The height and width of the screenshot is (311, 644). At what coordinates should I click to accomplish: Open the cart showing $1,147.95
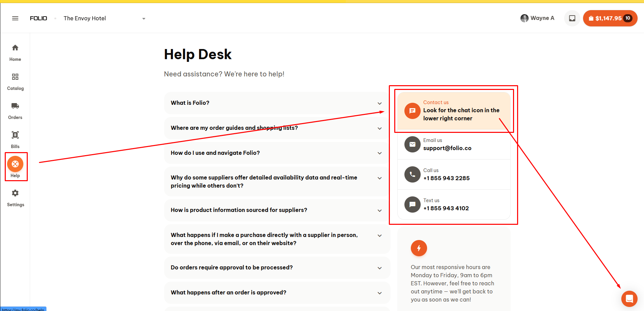click(x=610, y=18)
